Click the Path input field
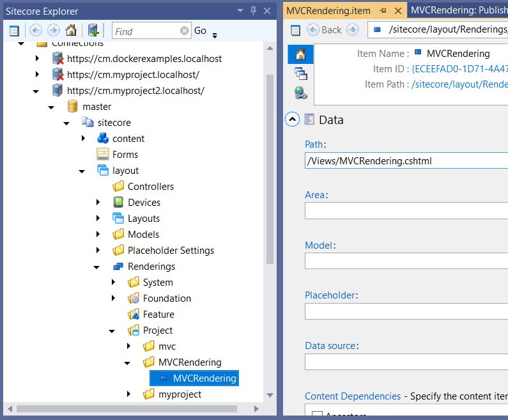508x420 pixels. tap(406, 160)
